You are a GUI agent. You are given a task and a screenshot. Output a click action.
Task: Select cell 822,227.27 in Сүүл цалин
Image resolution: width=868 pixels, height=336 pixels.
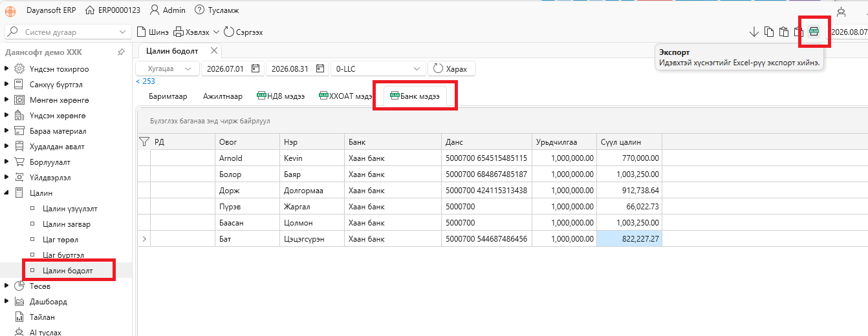click(629, 238)
